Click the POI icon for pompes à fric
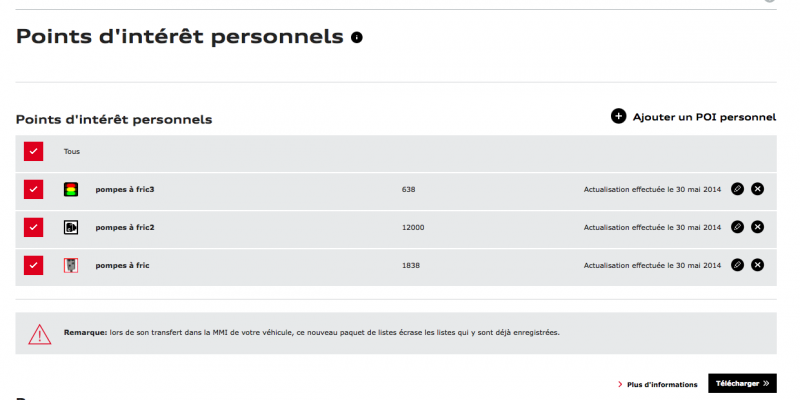800x400 pixels. [x=71, y=265]
